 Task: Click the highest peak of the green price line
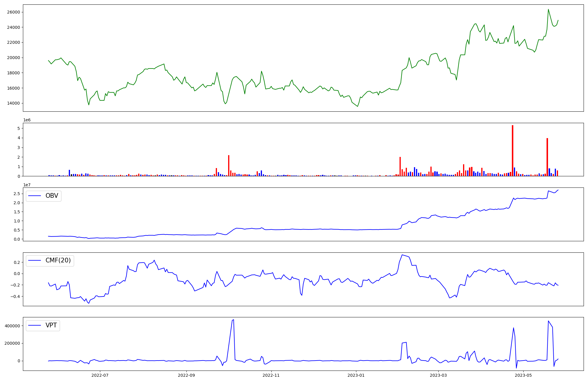tap(548, 10)
